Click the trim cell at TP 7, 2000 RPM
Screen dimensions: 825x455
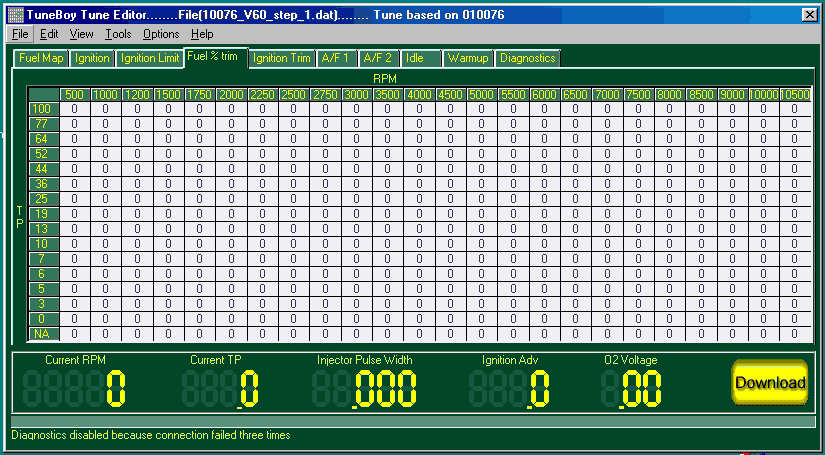231,259
